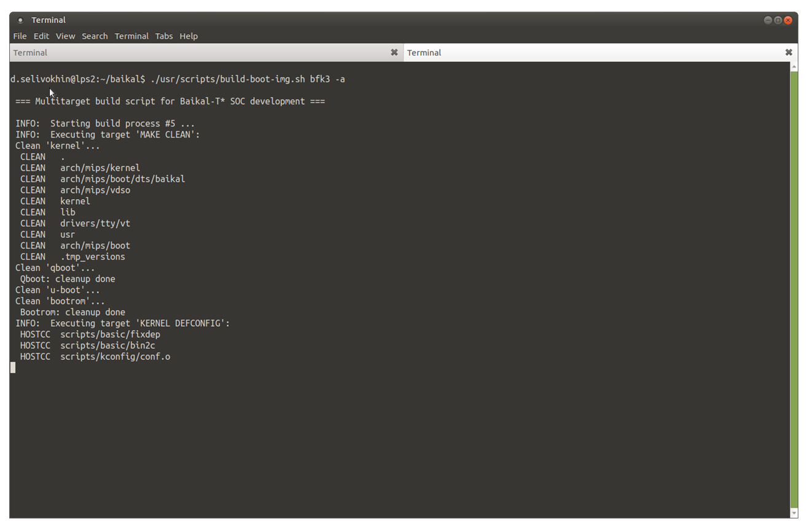Close the Terminal window
Viewport: 807px width, 532px height.
[788, 20]
